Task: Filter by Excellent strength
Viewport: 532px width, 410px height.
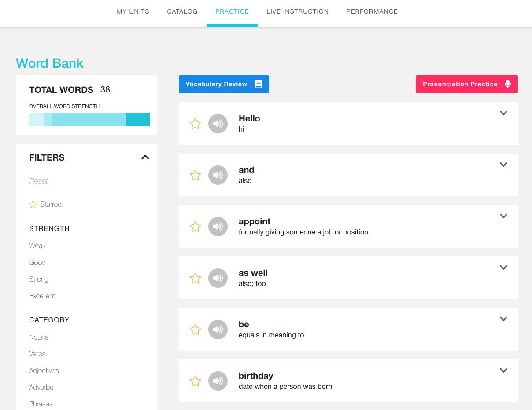Action: 42,296
